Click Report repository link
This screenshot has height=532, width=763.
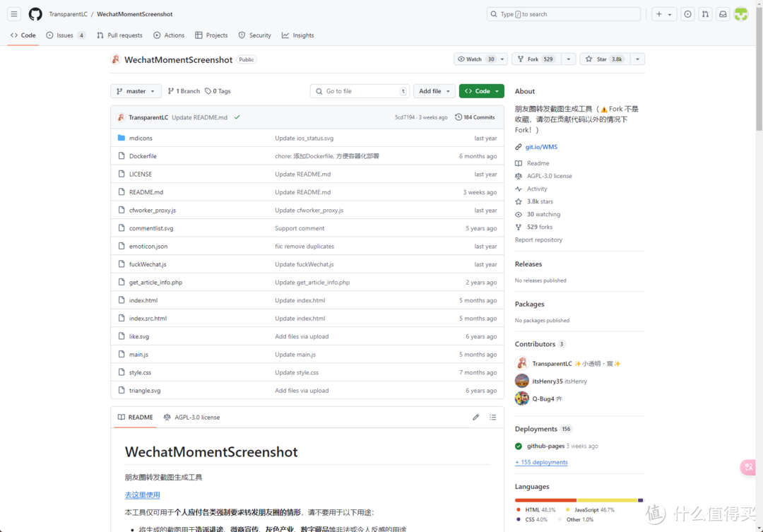coord(538,240)
